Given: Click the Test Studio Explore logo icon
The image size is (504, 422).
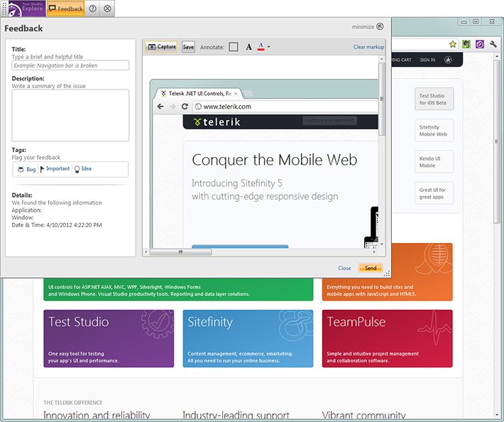Looking at the screenshot, I should 27,9.
